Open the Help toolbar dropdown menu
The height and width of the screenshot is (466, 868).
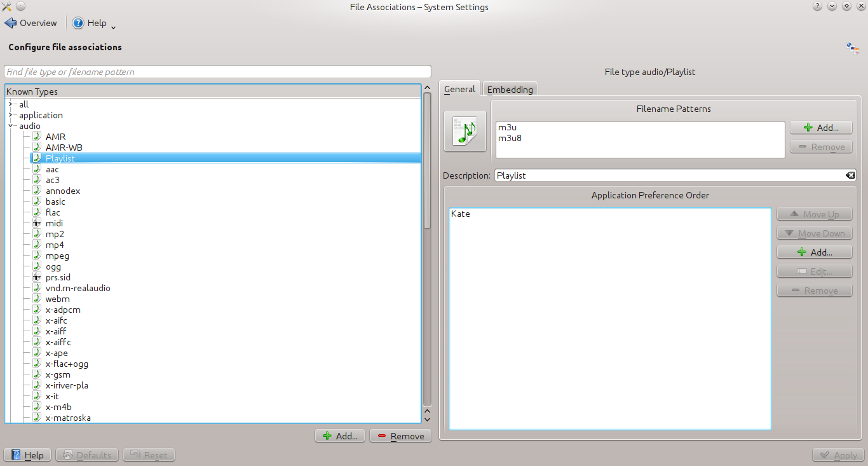(x=113, y=27)
